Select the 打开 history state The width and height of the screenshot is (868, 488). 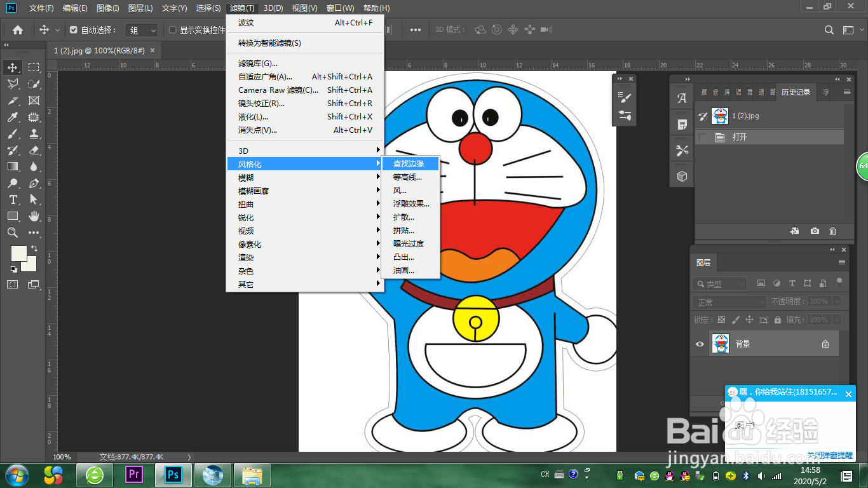770,137
